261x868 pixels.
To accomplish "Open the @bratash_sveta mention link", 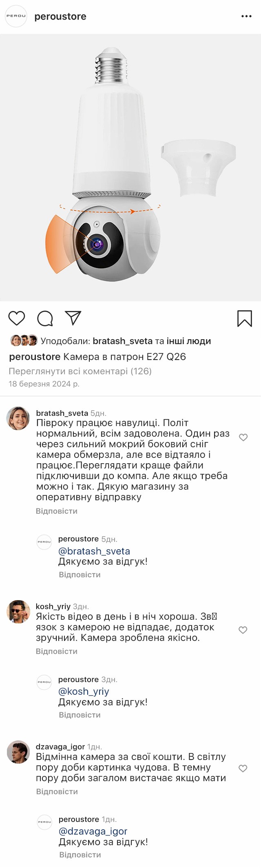I will [94, 551].
